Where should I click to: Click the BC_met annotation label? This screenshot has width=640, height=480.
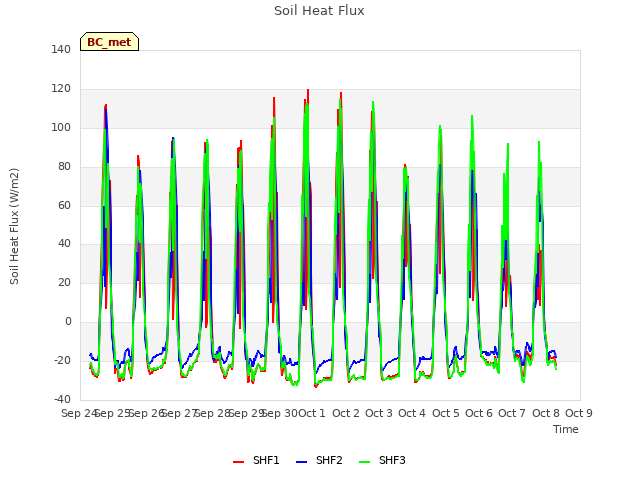point(109,42)
